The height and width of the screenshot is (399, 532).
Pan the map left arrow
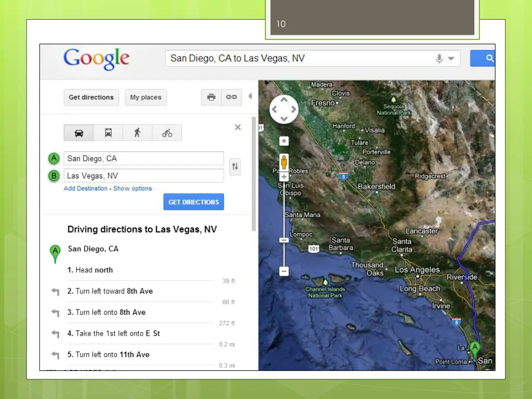point(274,109)
